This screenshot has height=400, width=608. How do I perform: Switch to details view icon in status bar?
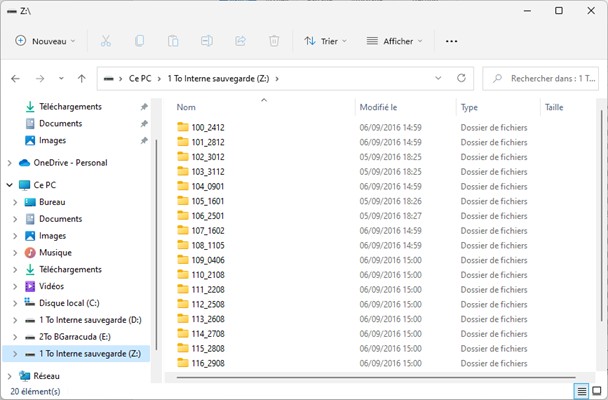click(581, 391)
